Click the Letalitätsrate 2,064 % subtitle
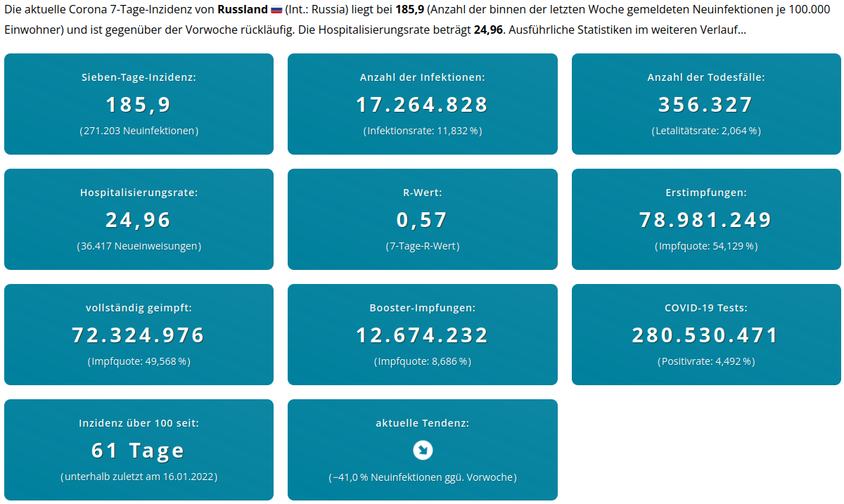This screenshot has height=504, width=844. click(706, 131)
